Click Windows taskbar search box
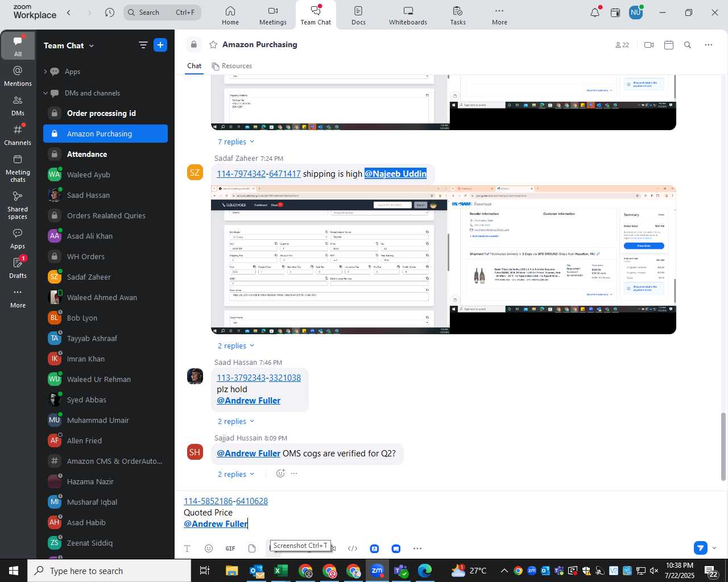This screenshot has width=728, height=582. tap(109, 571)
